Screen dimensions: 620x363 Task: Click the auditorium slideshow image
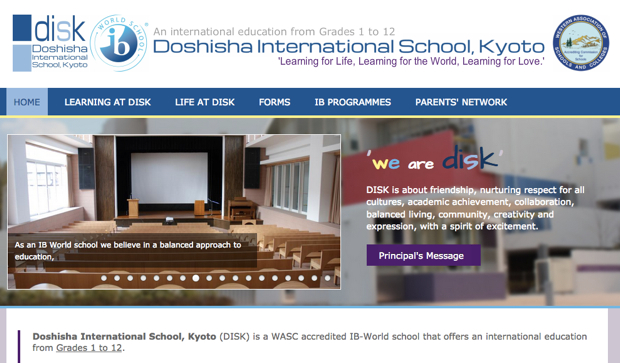174,212
